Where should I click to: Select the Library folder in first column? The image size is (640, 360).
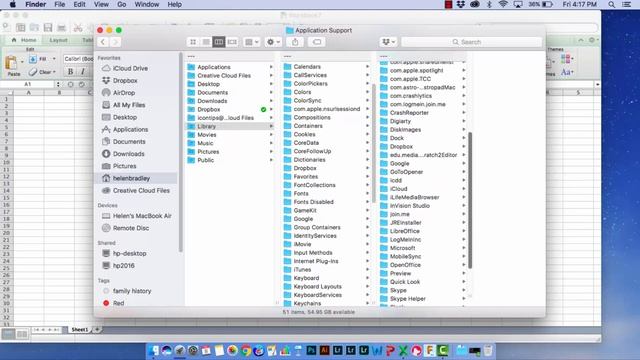click(x=230, y=126)
